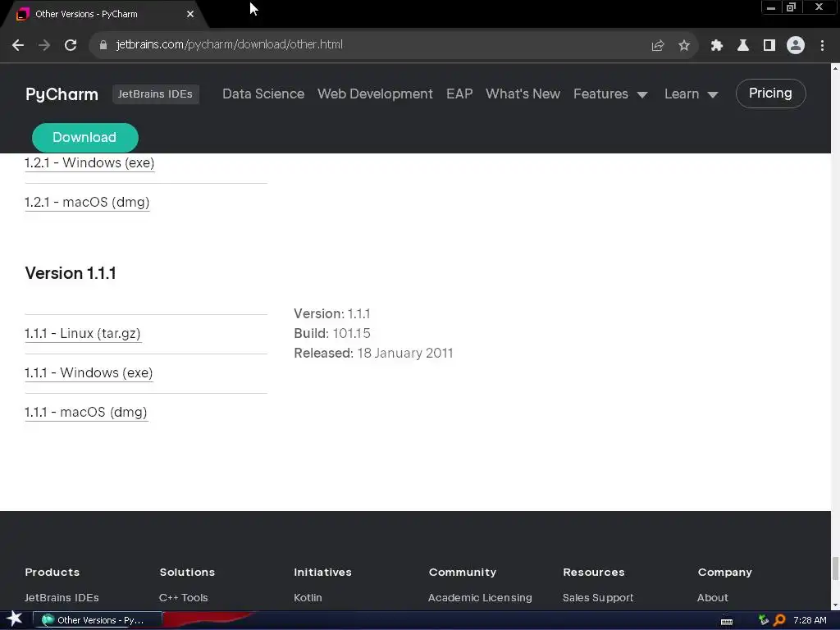Viewport: 840px width, 630px height.
Task: Click the browser forward arrow
Action: (44, 45)
